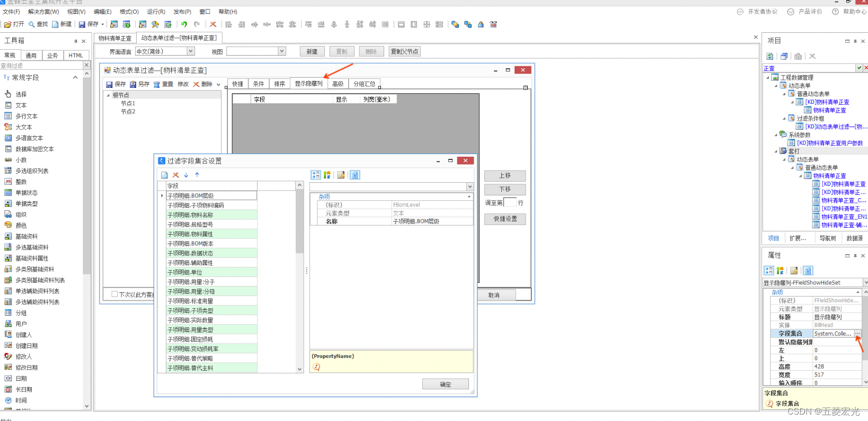This screenshot has width=868, height=421.
Task: Collapse 套打 node in project tree
Action: [x=776, y=151]
